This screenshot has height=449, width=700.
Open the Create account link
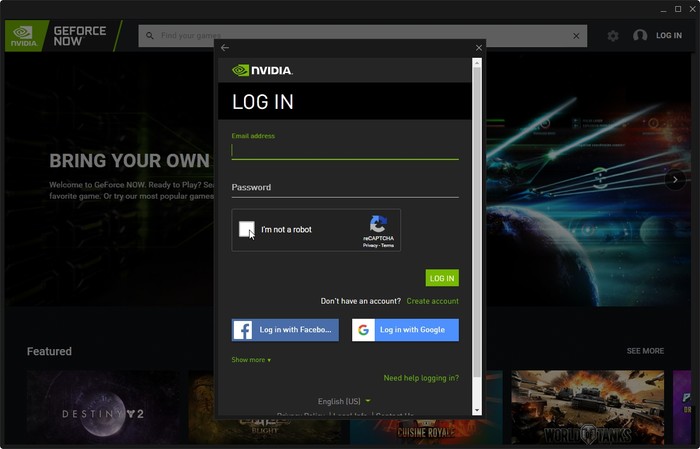click(432, 301)
